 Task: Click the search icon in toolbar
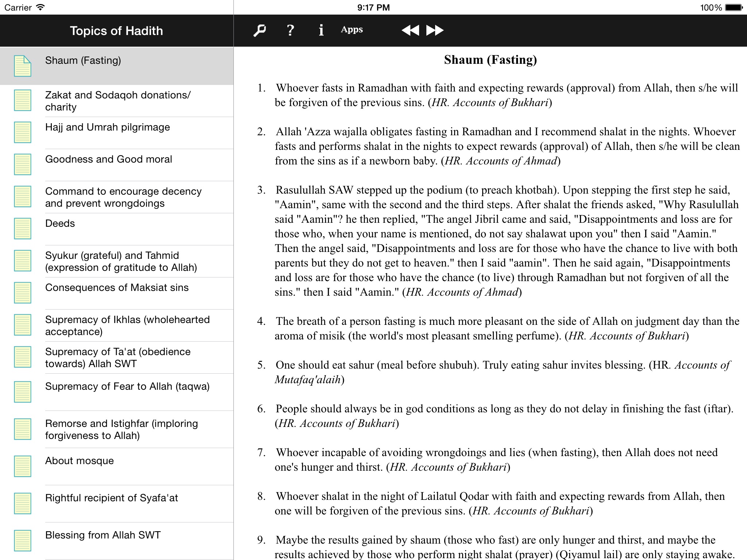(259, 30)
